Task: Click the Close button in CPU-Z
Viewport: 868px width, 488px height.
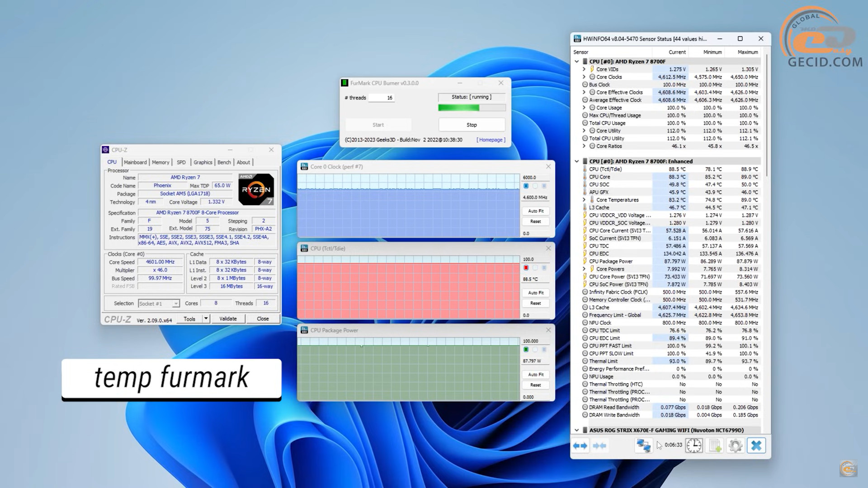Action: coord(263,319)
